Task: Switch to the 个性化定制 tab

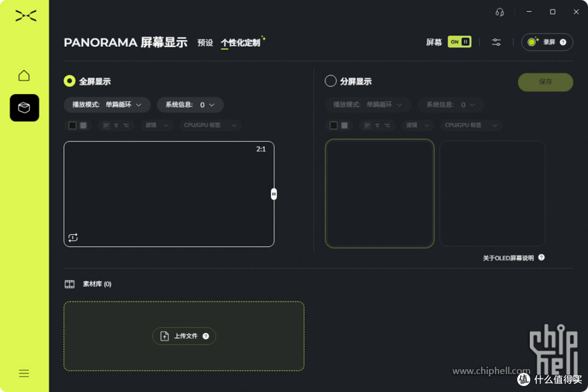Action: click(241, 43)
